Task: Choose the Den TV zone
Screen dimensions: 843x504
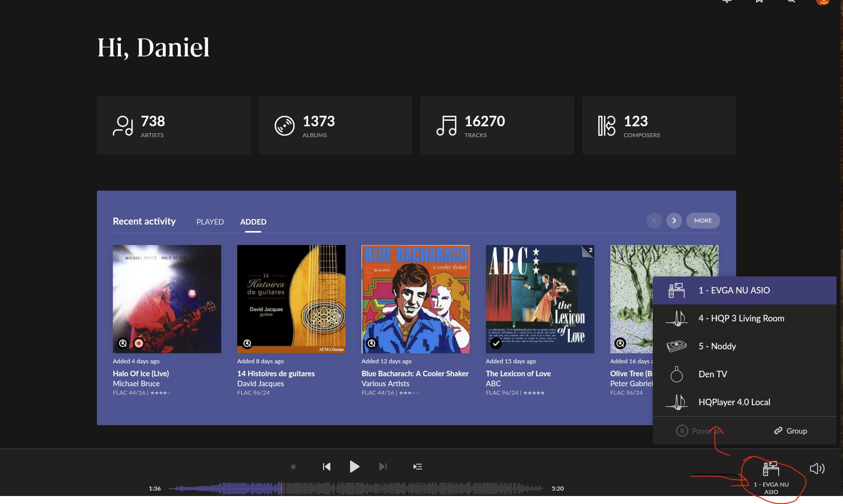Action: [x=745, y=374]
